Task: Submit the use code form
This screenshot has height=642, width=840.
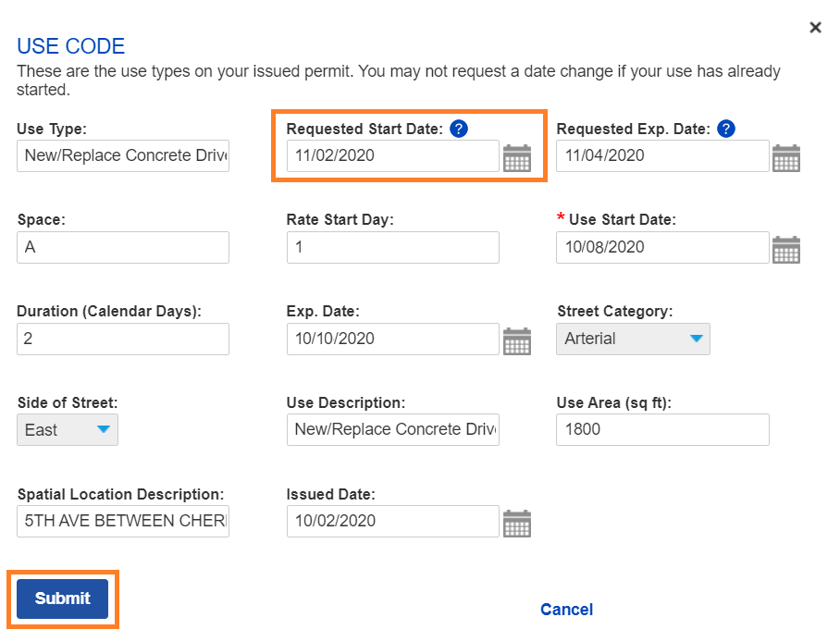Action: pyautogui.click(x=61, y=599)
